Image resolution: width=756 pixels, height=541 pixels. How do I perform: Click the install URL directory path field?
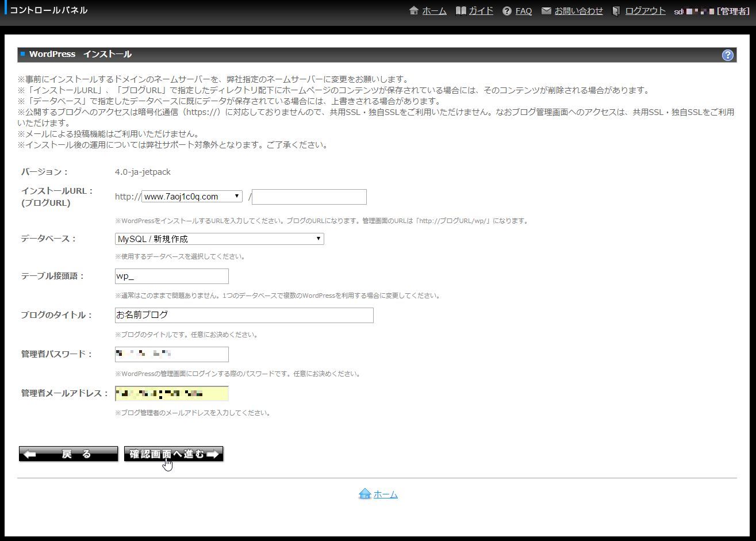[309, 197]
